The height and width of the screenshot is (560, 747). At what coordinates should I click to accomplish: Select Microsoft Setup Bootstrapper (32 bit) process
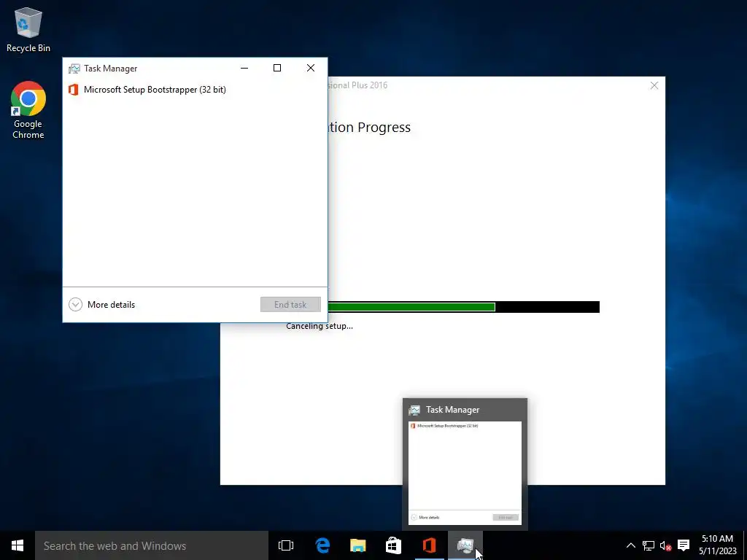point(195,90)
